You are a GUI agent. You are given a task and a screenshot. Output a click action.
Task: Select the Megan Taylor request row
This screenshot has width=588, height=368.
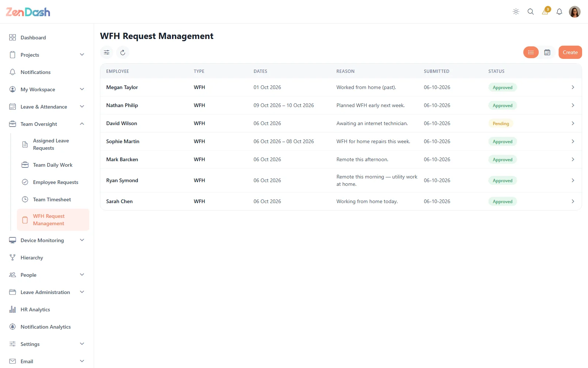tap(341, 87)
